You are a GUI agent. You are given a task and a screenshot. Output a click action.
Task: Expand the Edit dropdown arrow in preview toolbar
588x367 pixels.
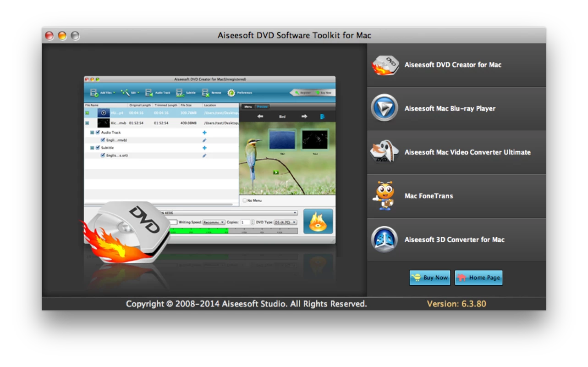(x=138, y=93)
